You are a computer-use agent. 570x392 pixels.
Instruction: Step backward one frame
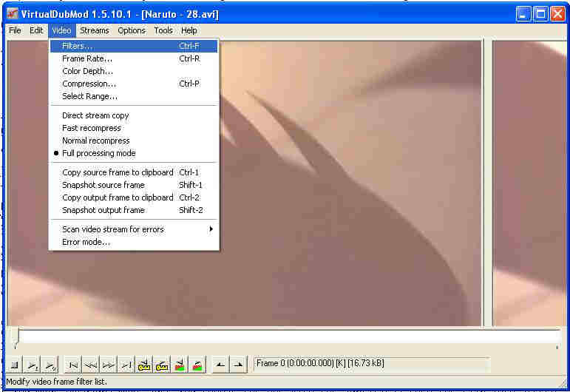(90, 365)
